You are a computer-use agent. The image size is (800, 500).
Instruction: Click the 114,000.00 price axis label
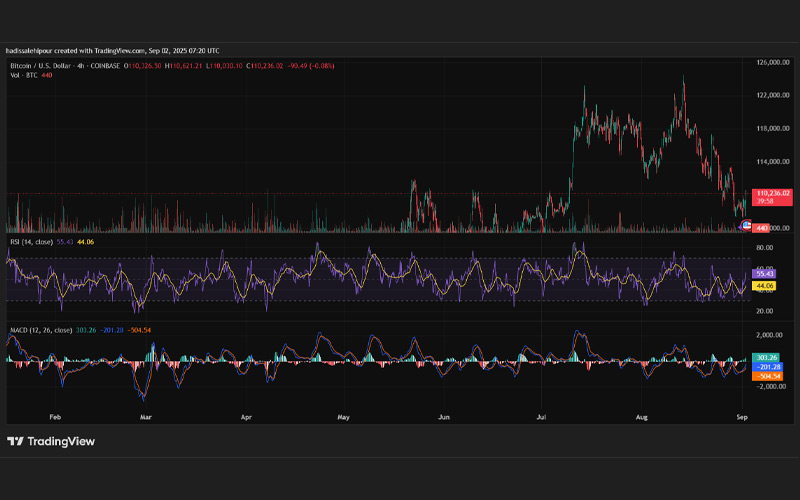[773, 162]
